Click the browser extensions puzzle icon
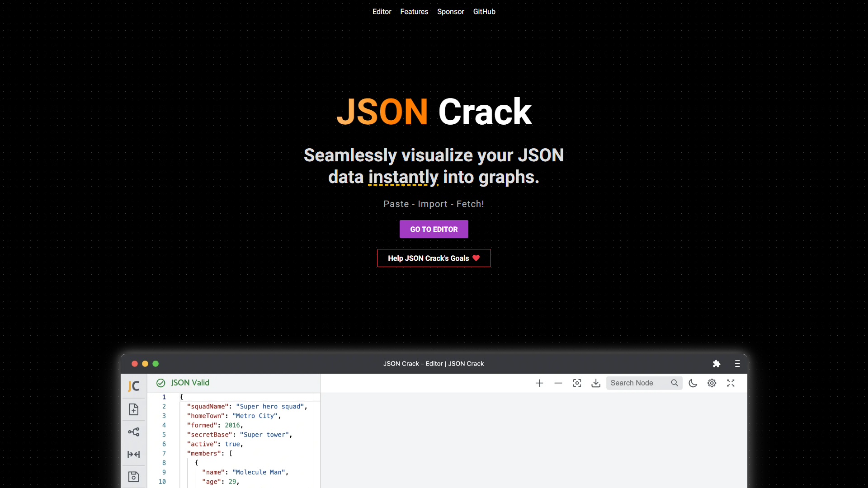Screen dimensions: 868x488 pos(717,364)
